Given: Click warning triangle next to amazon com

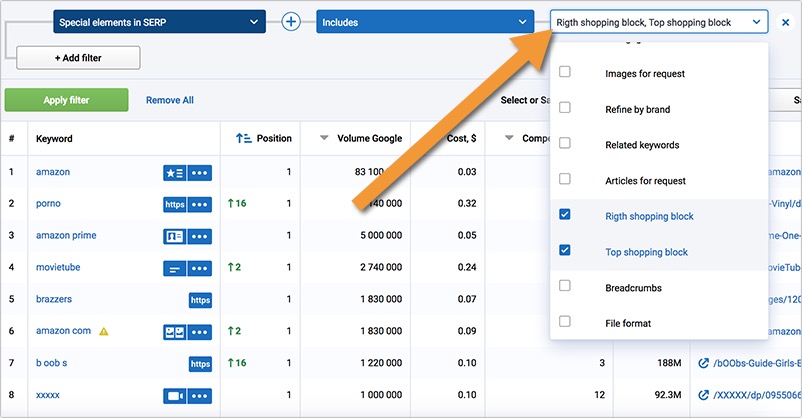Looking at the screenshot, I should (104, 331).
